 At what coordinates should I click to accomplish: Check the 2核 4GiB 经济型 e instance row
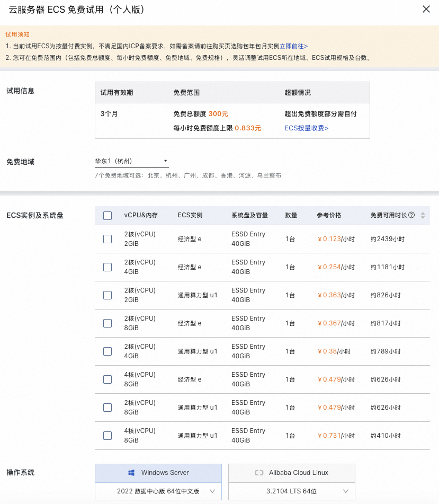click(107, 267)
